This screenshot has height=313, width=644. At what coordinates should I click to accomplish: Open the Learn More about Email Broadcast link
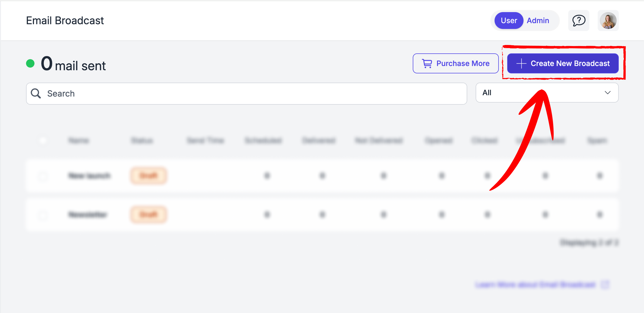pyautogui.click(x=535, y=285)
